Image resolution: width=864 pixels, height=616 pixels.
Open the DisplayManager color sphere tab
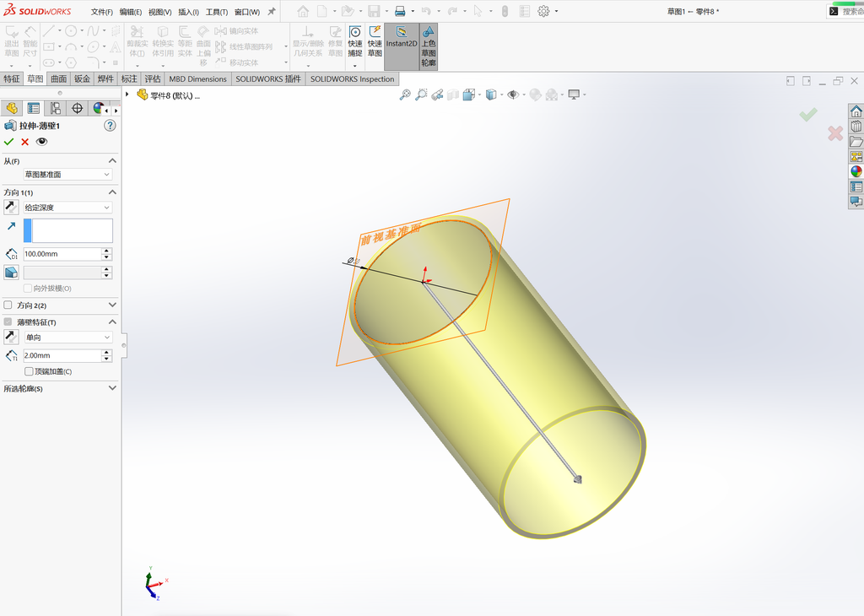(x=98, y=108)
